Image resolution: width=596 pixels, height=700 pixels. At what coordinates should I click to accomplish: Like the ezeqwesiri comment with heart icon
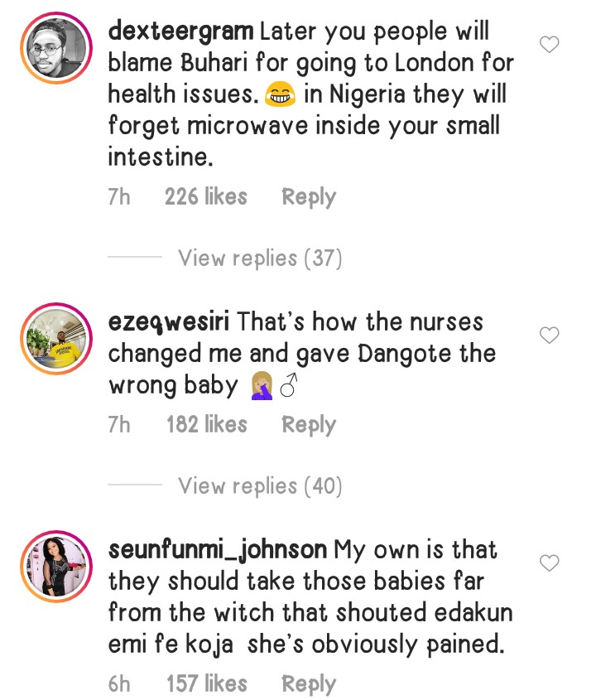coord(550,336)
